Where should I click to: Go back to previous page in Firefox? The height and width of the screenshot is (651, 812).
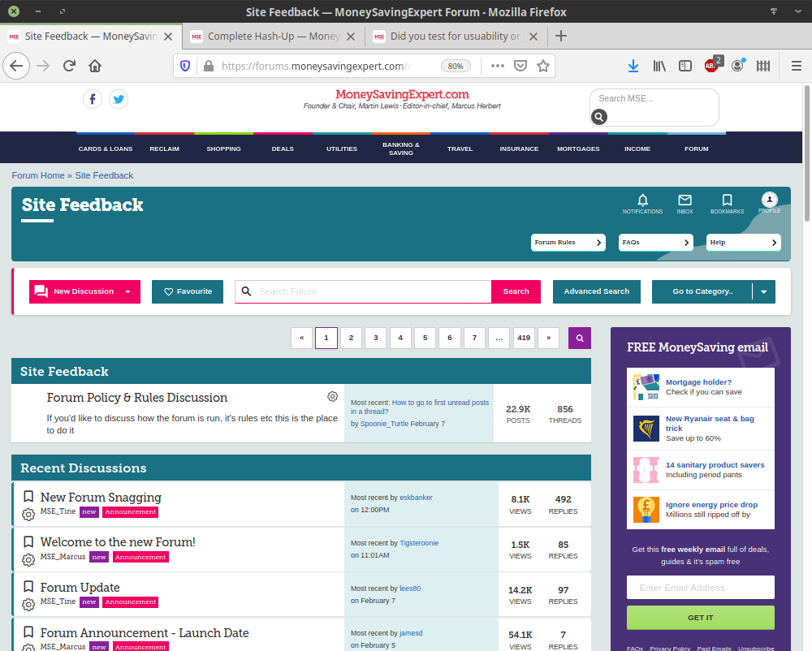pyautogui.click(x=16, y=66)
